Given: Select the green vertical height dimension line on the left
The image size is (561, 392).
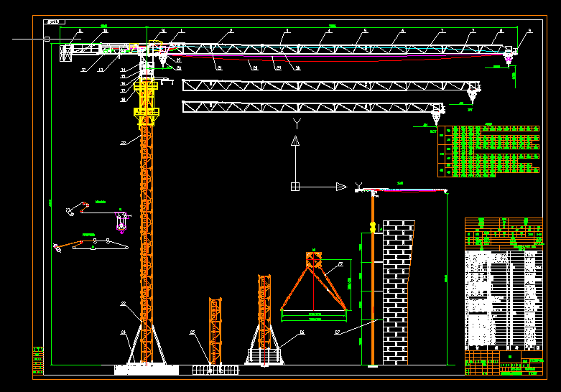Looking at the screenshot, I should click(51, 204).
